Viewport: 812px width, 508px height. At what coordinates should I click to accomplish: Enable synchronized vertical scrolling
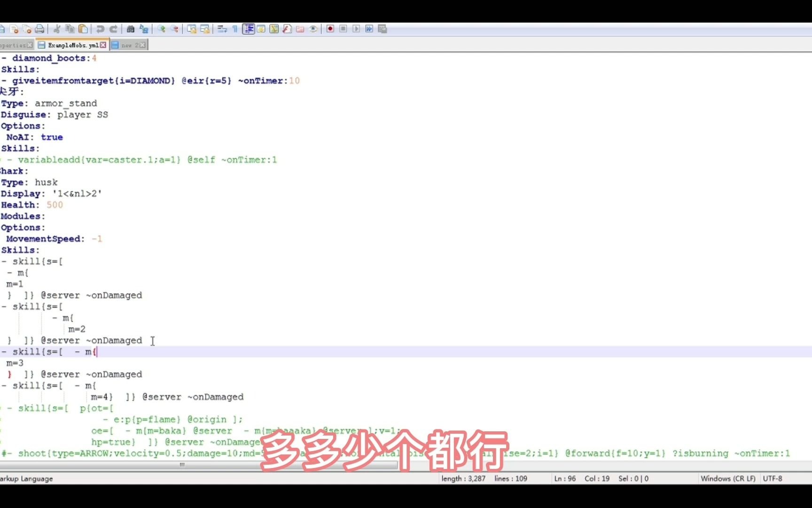pyautogui.click(x=192, y=29)
